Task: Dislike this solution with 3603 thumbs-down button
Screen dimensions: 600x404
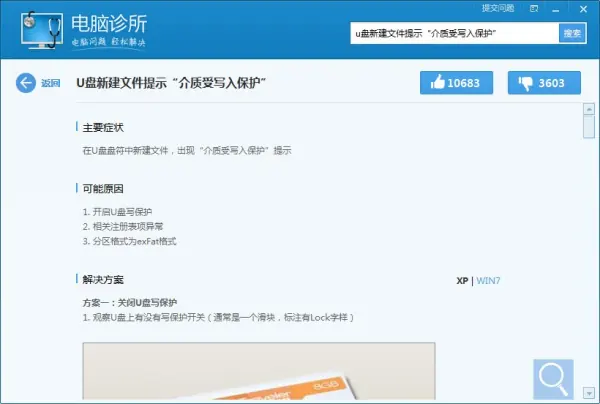Action: pos(544,83)
